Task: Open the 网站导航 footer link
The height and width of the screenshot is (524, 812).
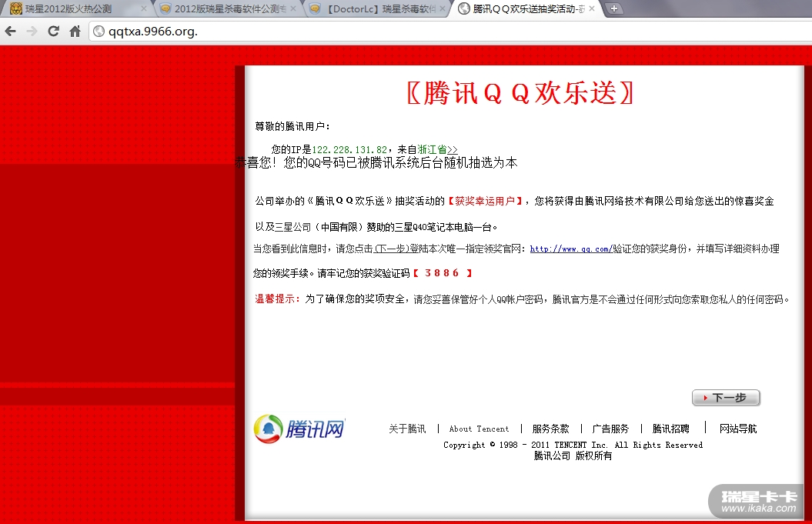Action: (738, 429)
